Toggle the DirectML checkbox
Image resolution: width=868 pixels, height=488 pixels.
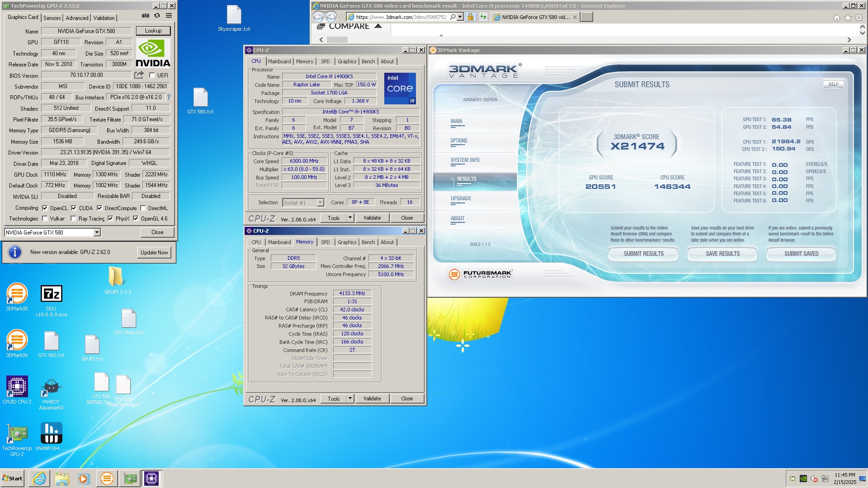click(x=143, y=208)
